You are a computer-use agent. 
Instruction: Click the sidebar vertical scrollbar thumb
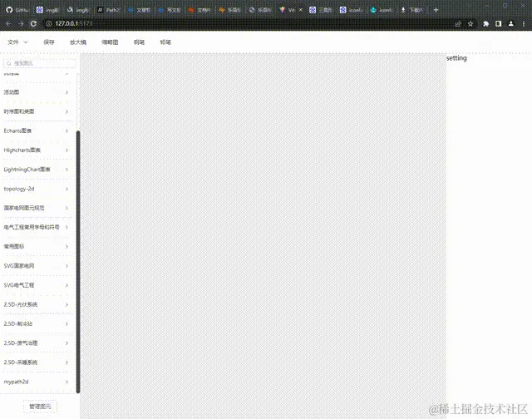point(78,262)
